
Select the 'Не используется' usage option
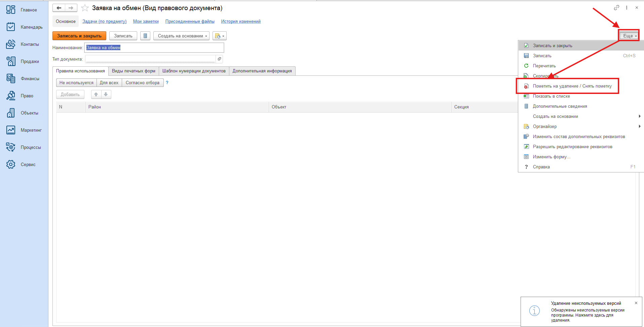tap(76, 83)
